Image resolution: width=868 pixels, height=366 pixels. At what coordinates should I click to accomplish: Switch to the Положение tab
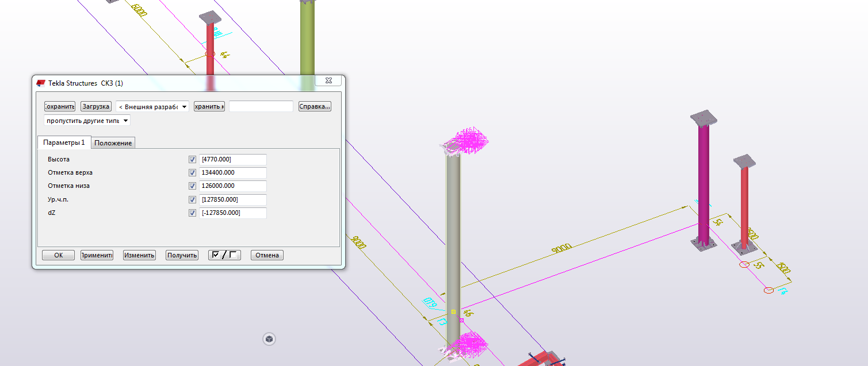coord(113,143)
